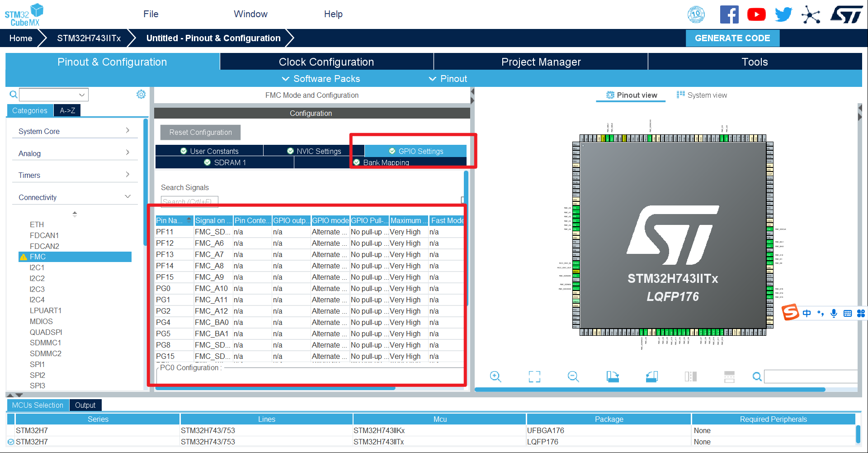
Task: Open the categories gear settings icon
Action: [x=141, y=94]
